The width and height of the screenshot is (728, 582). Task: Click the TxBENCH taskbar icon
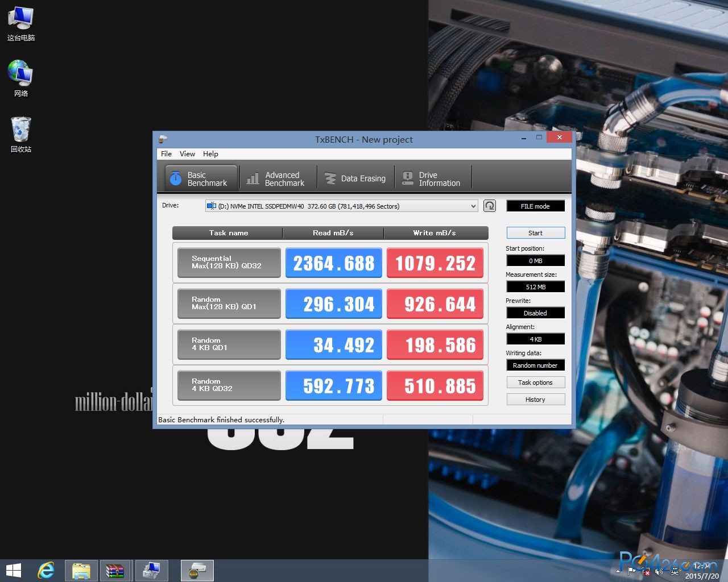[197, 570]
